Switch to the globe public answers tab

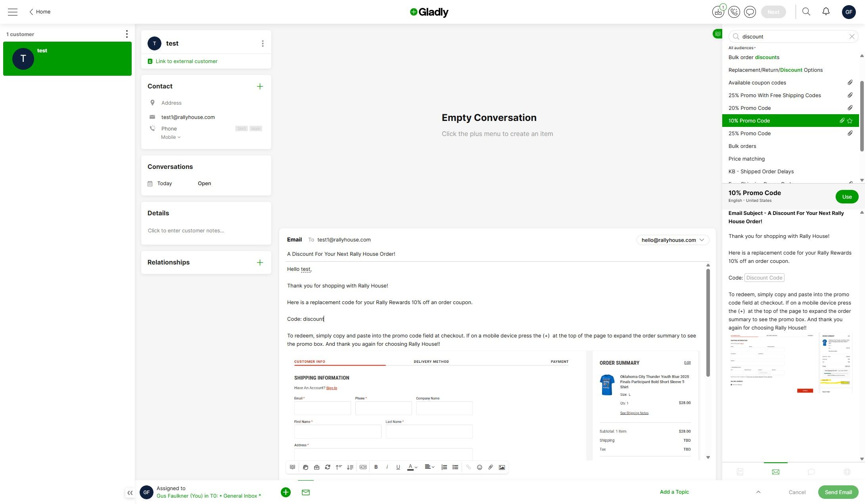click(847, 472)
